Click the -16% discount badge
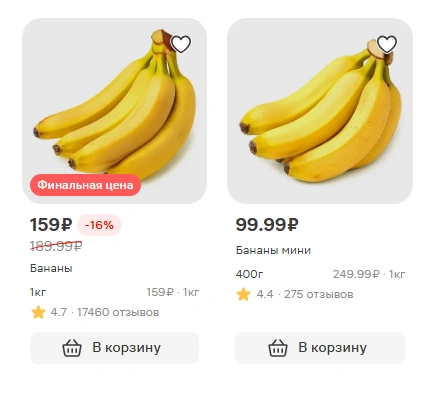Image resolution: width=426 pixels, height=403 pixels. pyautogui.click(x=99, y=225)
